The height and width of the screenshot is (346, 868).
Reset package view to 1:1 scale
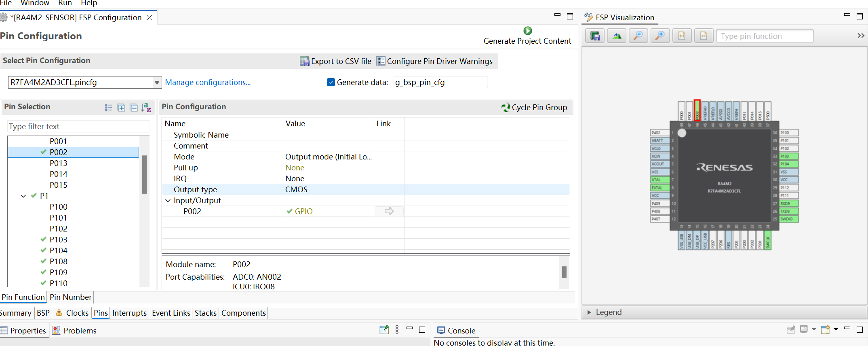[x=682, y=36]
